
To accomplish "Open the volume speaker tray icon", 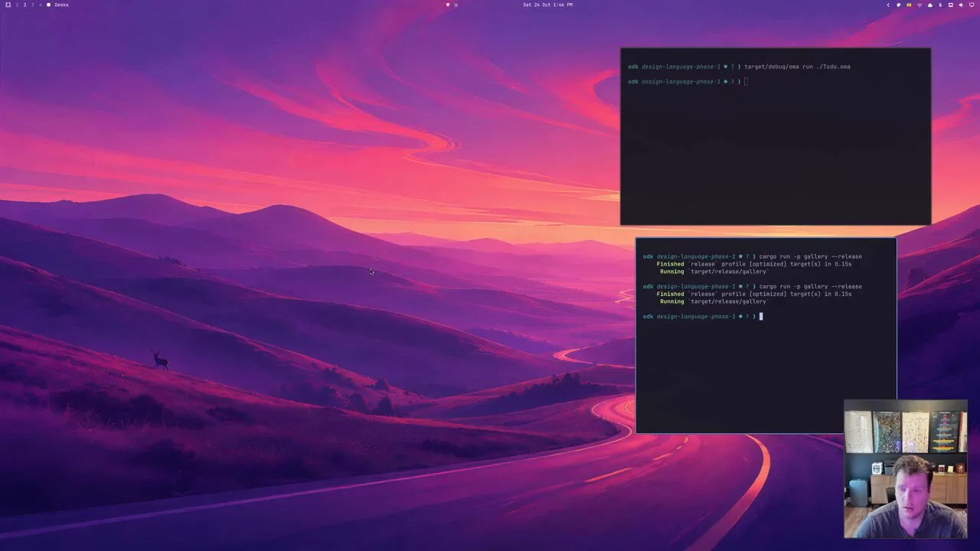I will click(x=961, y=5).
